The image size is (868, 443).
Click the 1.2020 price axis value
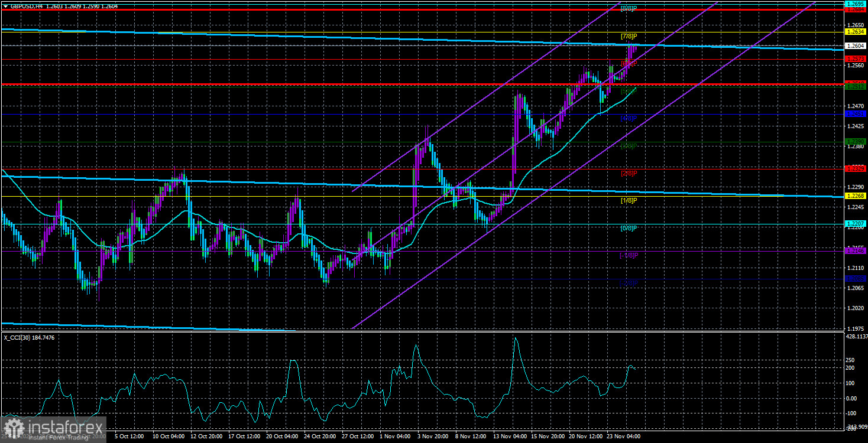(x=855, y=308)
